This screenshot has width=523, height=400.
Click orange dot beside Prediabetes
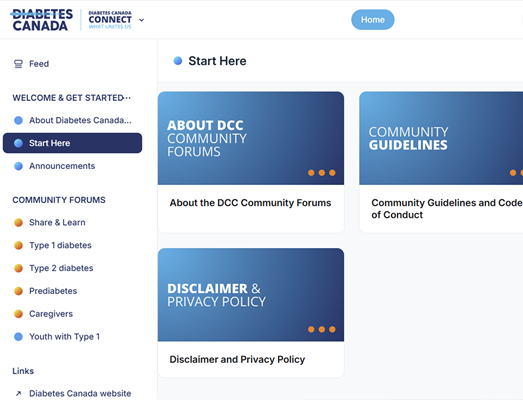pos(18,291)
